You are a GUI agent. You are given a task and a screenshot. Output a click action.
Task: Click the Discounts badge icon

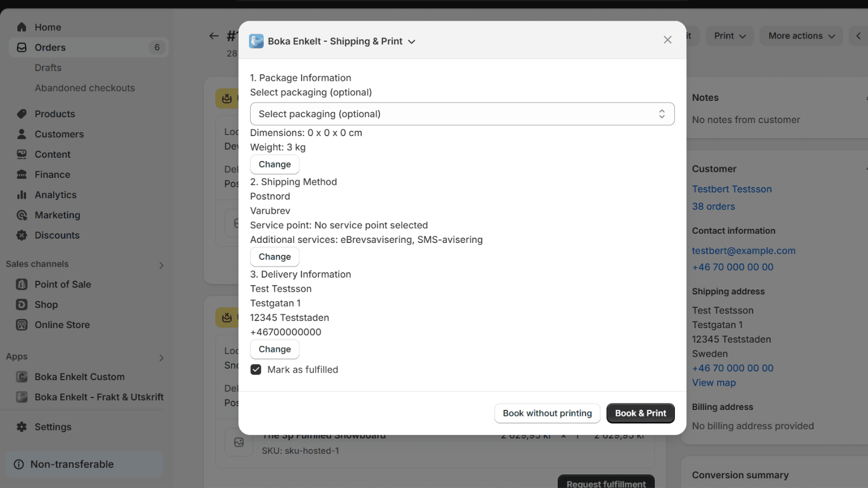[x=22, y=235]
